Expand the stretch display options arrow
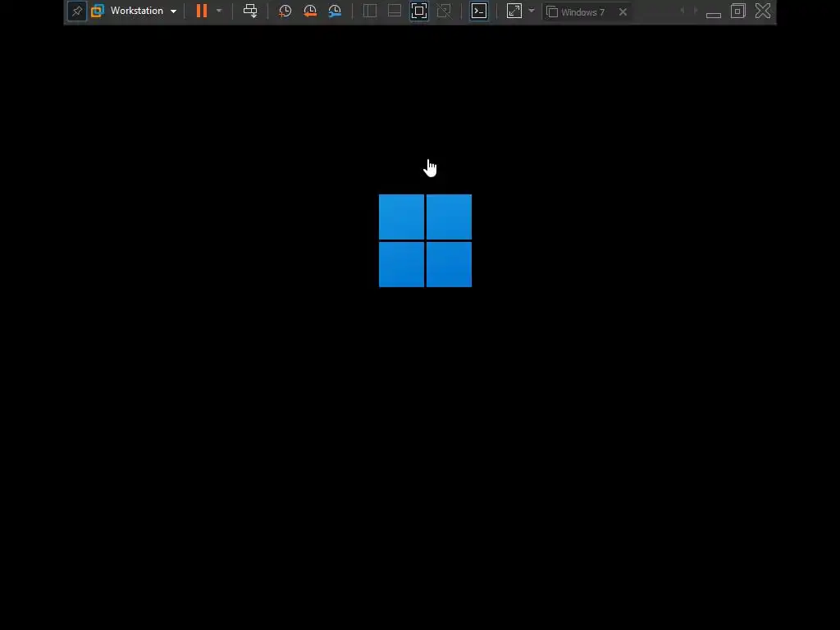 [x=532, y=11]
